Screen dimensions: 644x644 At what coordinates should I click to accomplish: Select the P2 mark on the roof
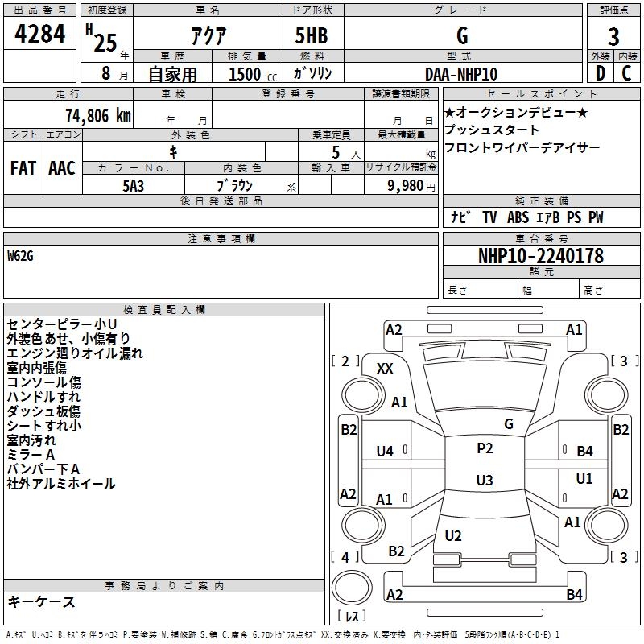(x=485, y=448)
